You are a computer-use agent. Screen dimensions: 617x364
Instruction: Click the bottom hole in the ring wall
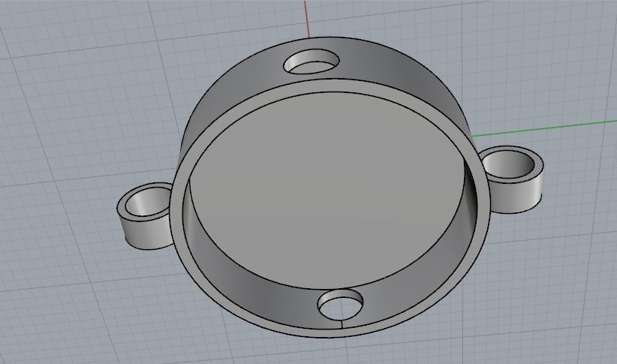tap(340, 305)
